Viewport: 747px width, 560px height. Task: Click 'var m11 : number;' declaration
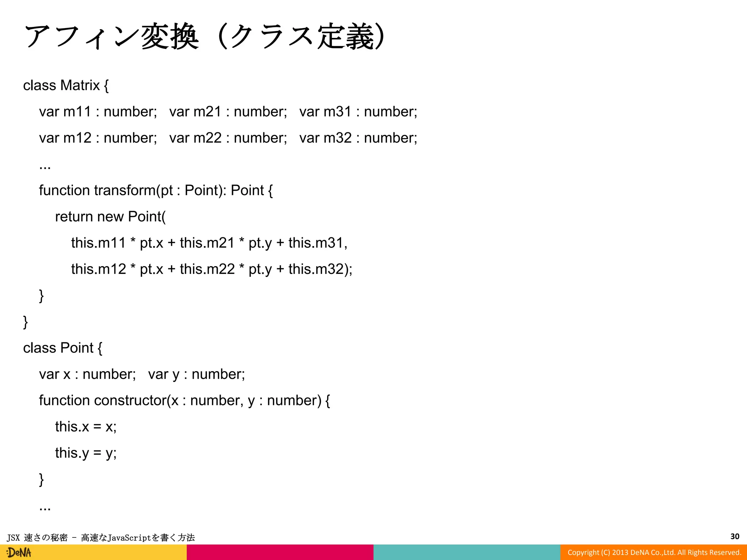pyautogui.click(x=98, y=112)
